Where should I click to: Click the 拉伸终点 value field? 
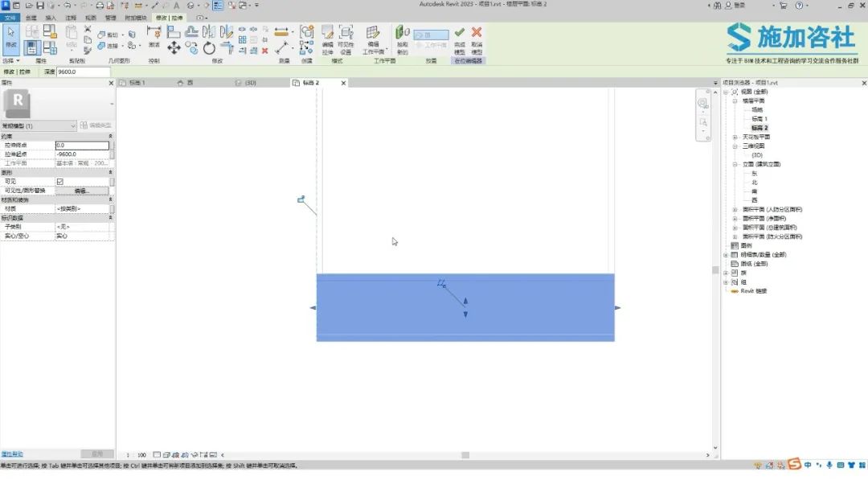pos(81,146)
